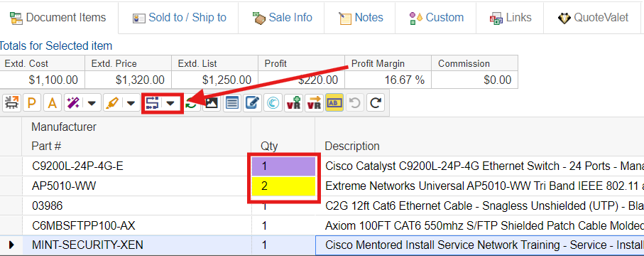
Task: Open the picture image icon
Action: click(212, 103)
